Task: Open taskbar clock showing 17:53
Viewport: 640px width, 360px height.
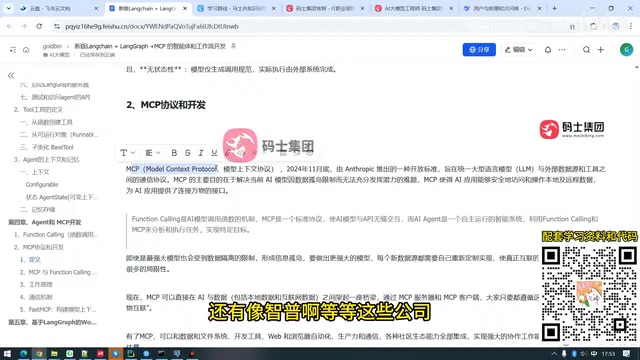Action: [608, 354]
